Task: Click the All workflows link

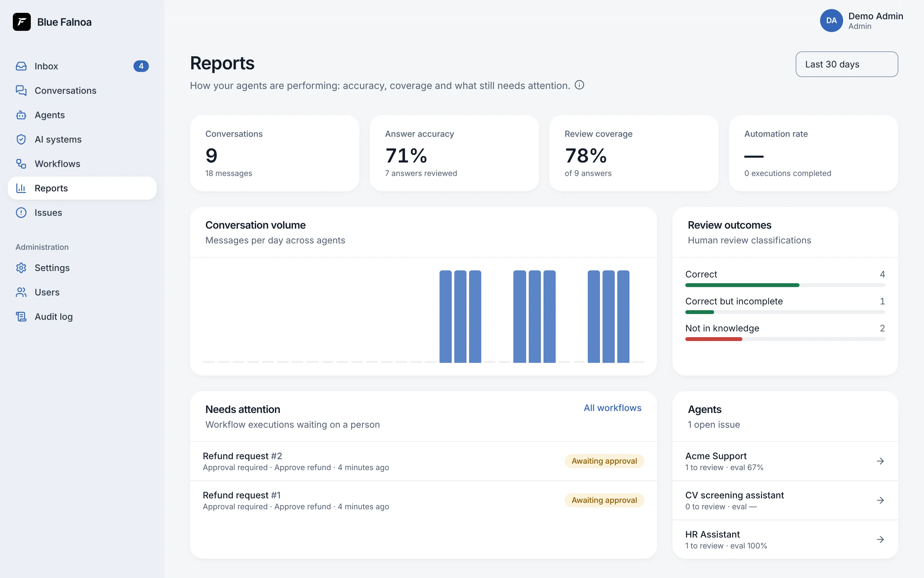Action: [x=612, y=408]
